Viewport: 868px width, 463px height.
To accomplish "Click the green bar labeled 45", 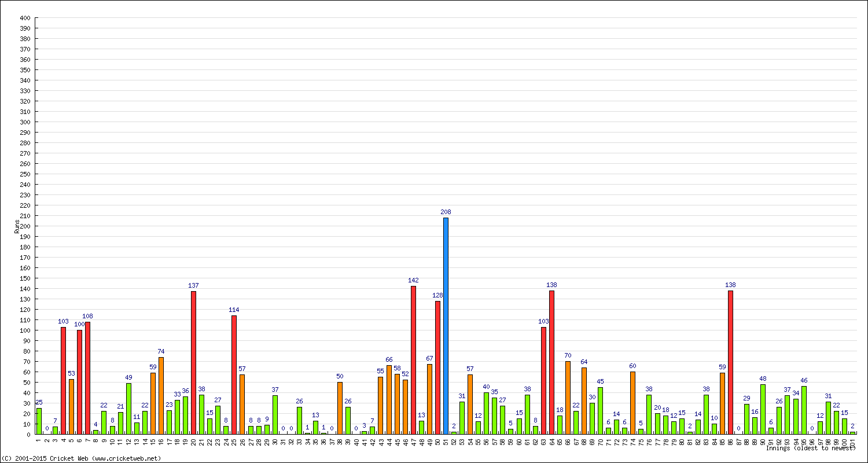I will 600,411.
